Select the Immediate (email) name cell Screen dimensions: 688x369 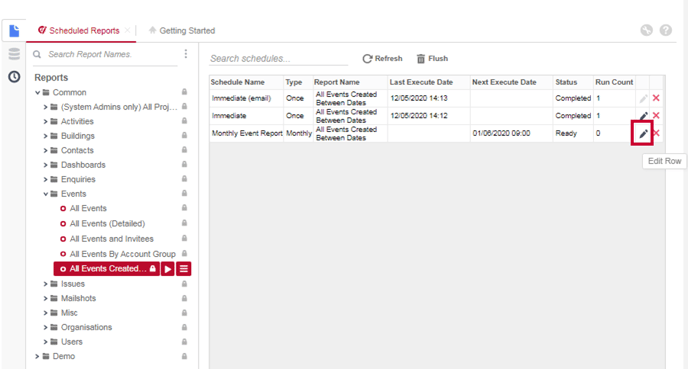[247, 98]
